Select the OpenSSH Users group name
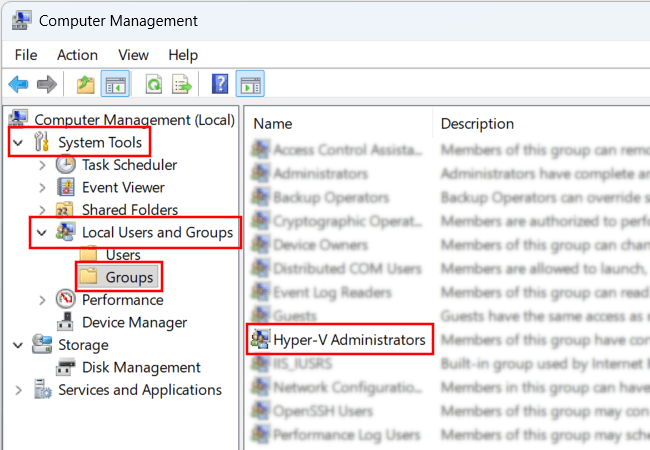The height and width of the screenshot is (450, 650). pyautogui.click(x=323, y=411)
